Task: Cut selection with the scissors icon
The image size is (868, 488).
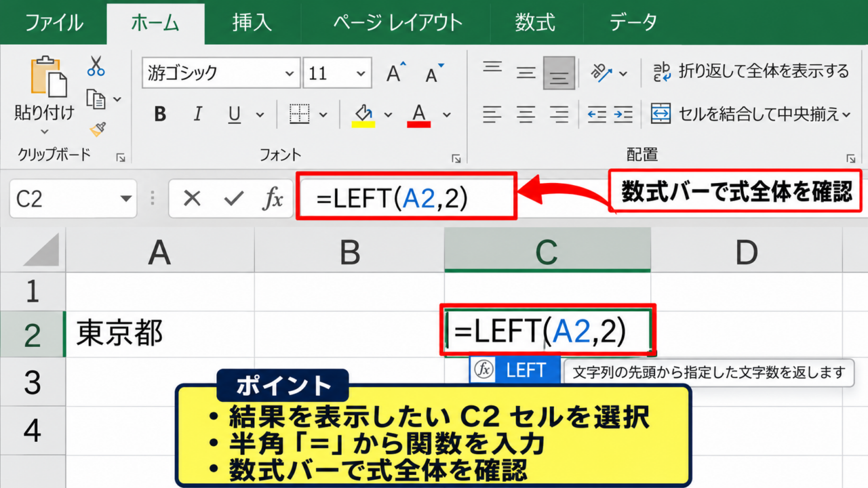Action: (96, 66)
